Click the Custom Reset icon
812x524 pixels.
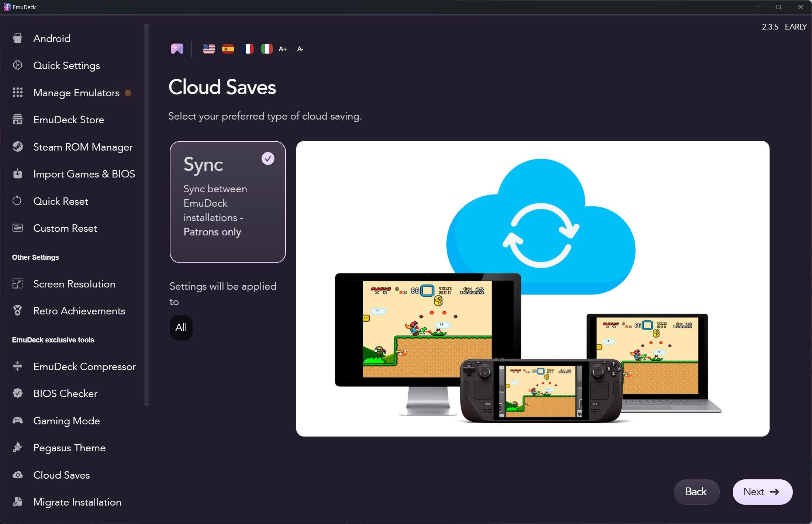(17, 228)
